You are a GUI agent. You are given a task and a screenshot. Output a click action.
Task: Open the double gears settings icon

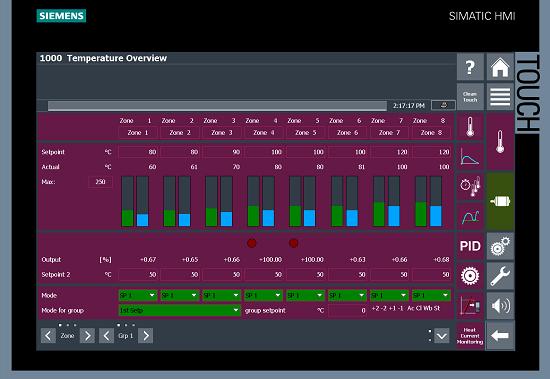(500, 246)
